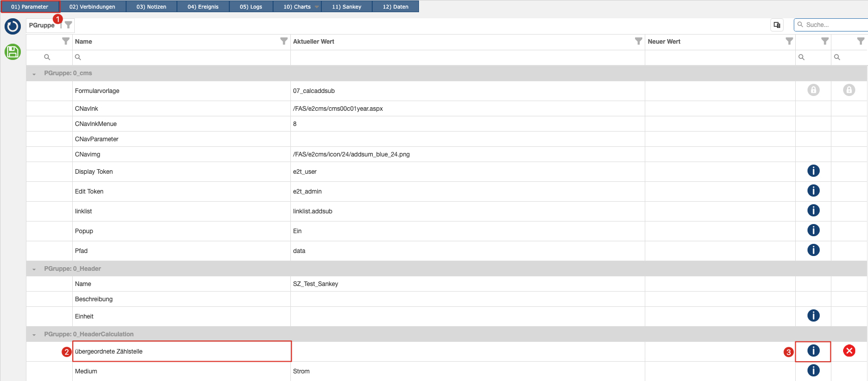Click the green save disk icon

coord(13,52)
